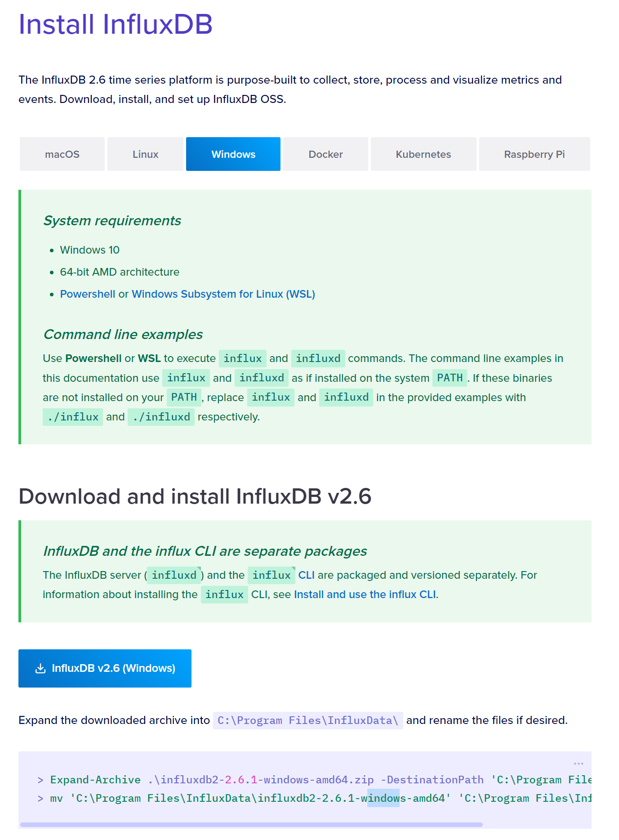Click the download arrow icon on the button

coord(40,668)
